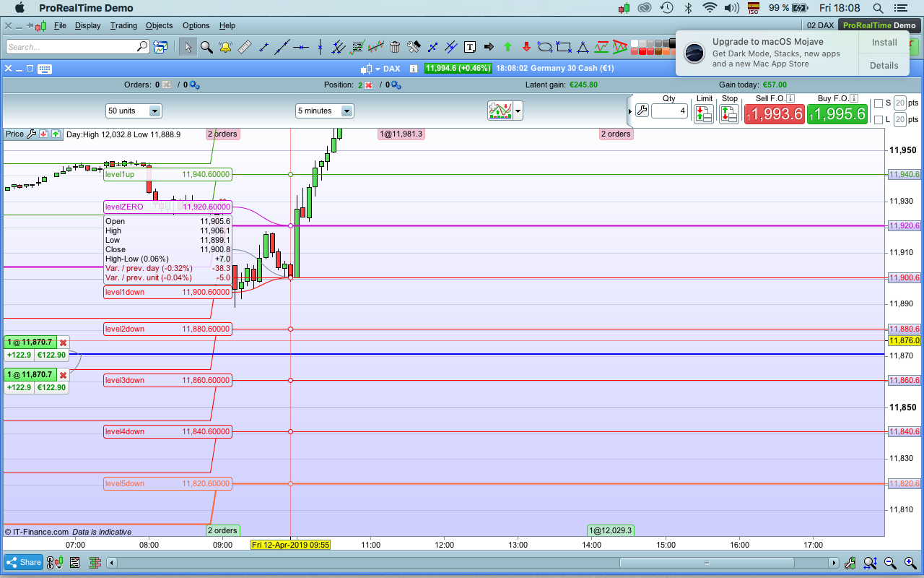Collapse the order panel expander arrow

[629, 111]
